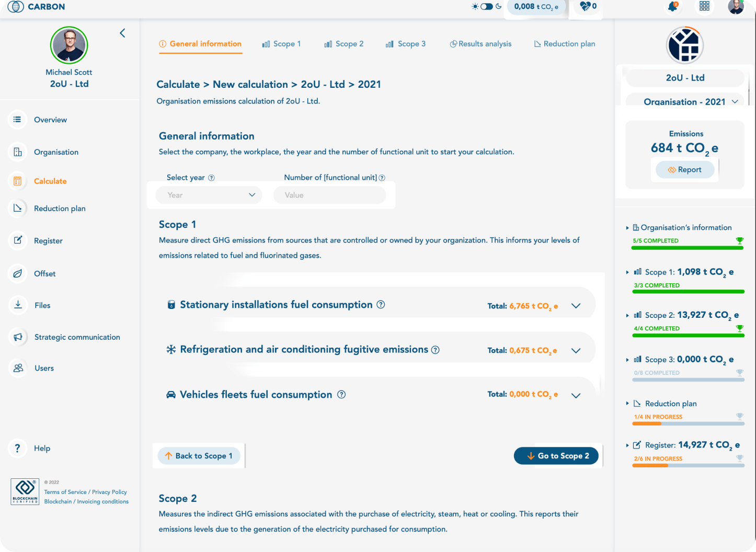Click help icon next to Refrigeration fugitive emissions
The height and width of the screenshot is (552, 756).
(x=435, y=350)
